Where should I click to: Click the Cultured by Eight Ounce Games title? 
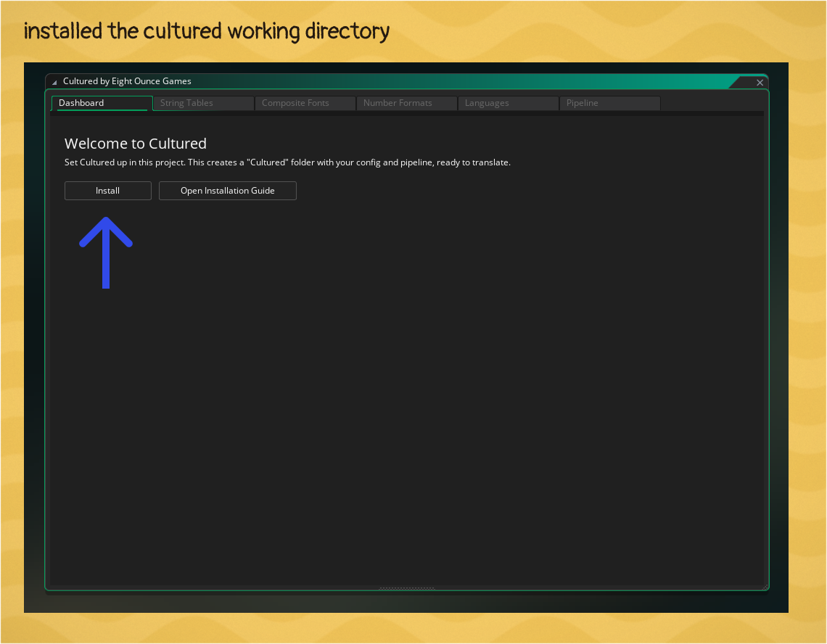pyautogui.click(x=127, y=81)
